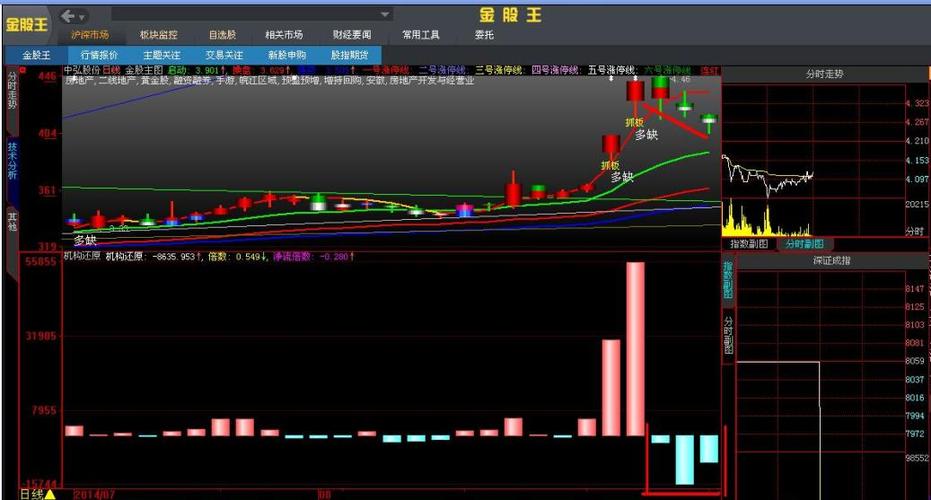Click the 55855 volume axis value
Screen dimensions: 931x500
(41, 261)
